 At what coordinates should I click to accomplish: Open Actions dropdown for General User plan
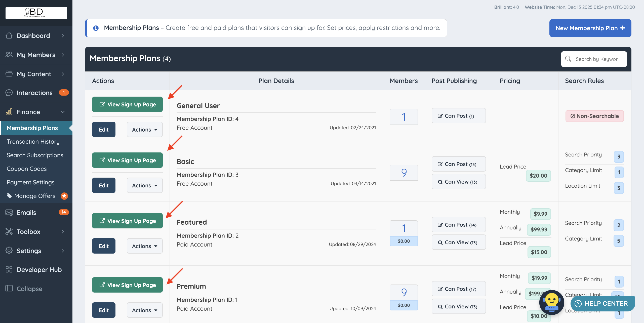click(144, 130)
